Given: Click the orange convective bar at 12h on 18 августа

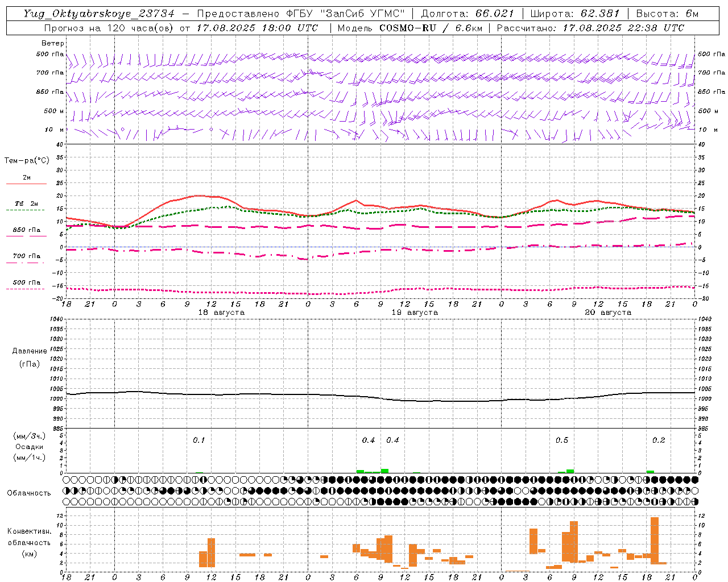Looking at the screenshot, I should click(211, 552).
